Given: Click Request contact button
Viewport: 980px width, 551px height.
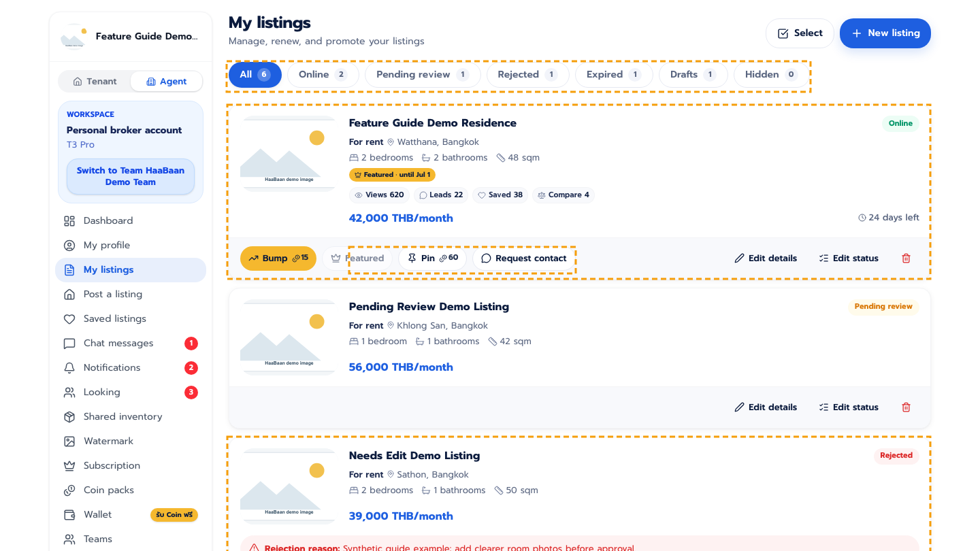Looking at the screenshot, I should [524, 258].
